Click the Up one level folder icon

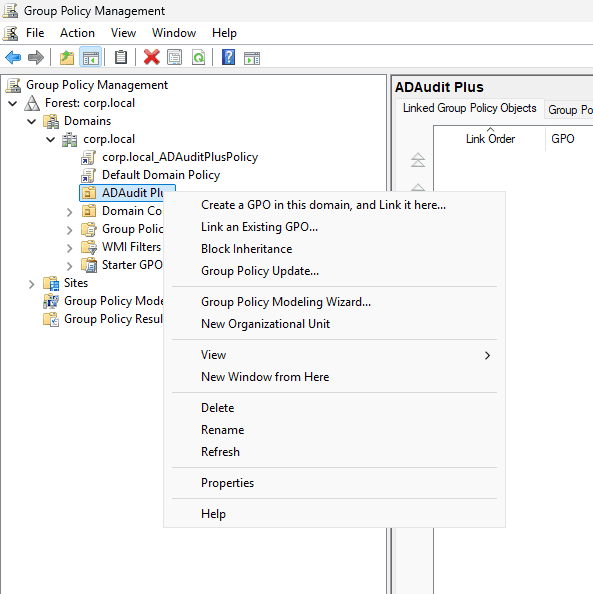pos(67,58)
